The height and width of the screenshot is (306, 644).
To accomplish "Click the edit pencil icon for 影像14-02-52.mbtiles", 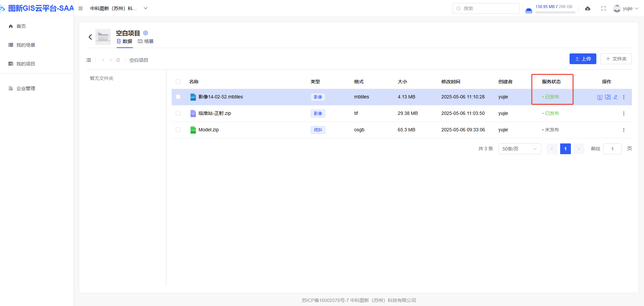I will click(x=616, y=97).
